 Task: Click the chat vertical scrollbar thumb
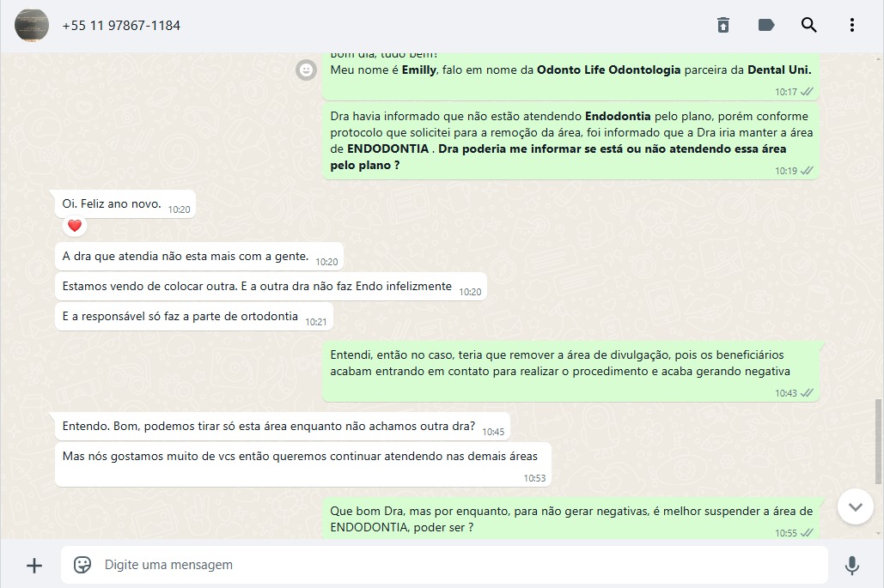pos(878,441)
